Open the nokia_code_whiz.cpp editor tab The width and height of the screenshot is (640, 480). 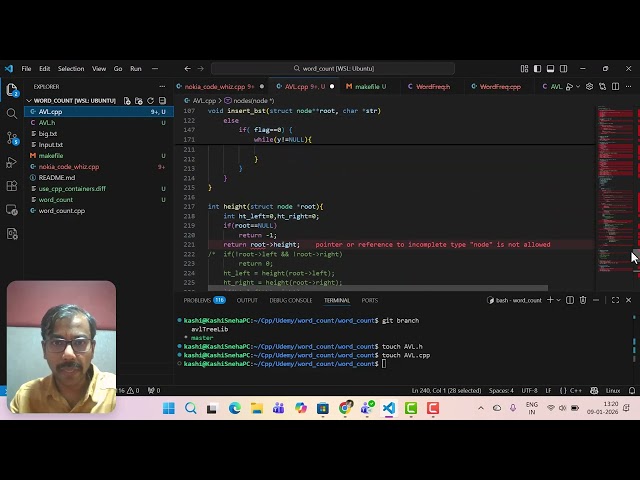[x=214, y=87]
